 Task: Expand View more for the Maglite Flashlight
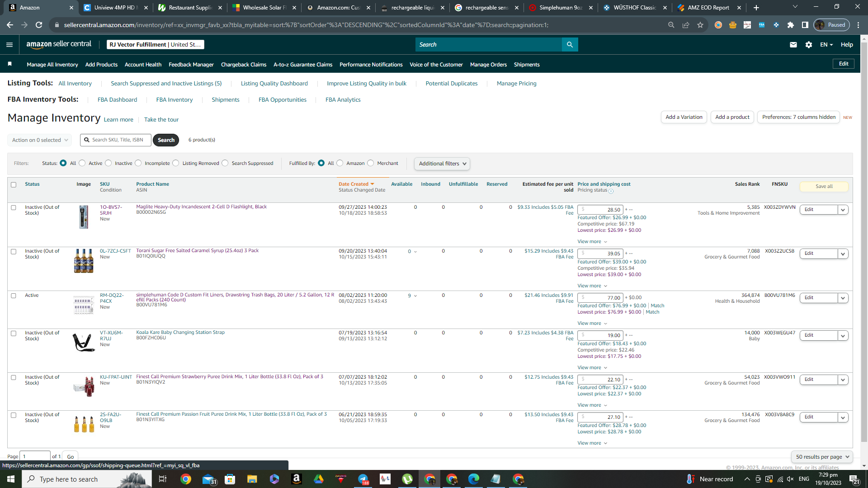pyautogui.click(x=592, y=241)
